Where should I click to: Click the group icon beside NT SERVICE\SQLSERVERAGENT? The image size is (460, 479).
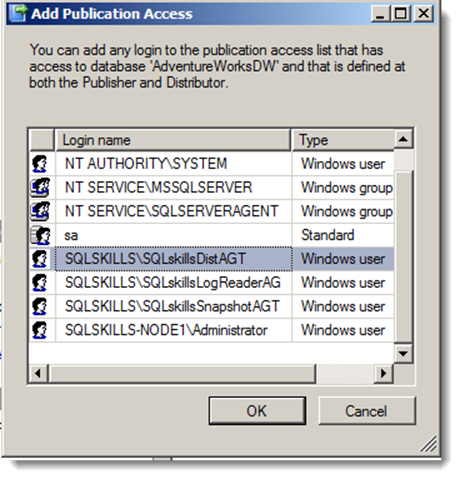[40, 211]
